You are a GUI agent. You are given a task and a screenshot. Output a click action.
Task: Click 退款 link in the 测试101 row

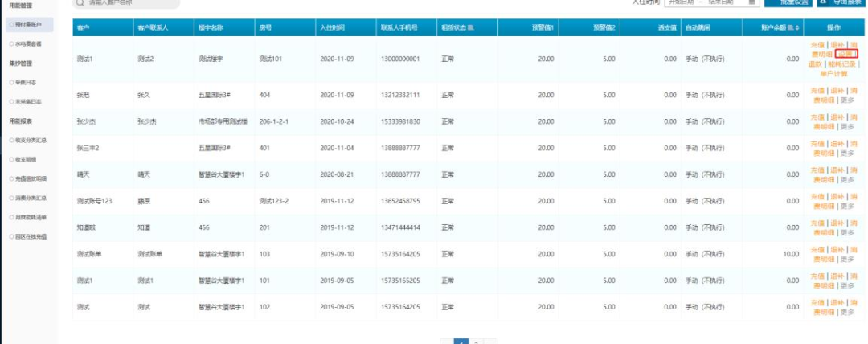coord(816,63)
